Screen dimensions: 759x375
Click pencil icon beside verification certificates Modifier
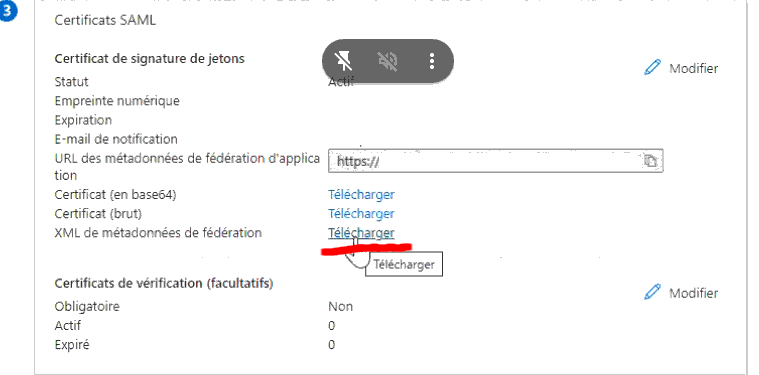point(653,292)
